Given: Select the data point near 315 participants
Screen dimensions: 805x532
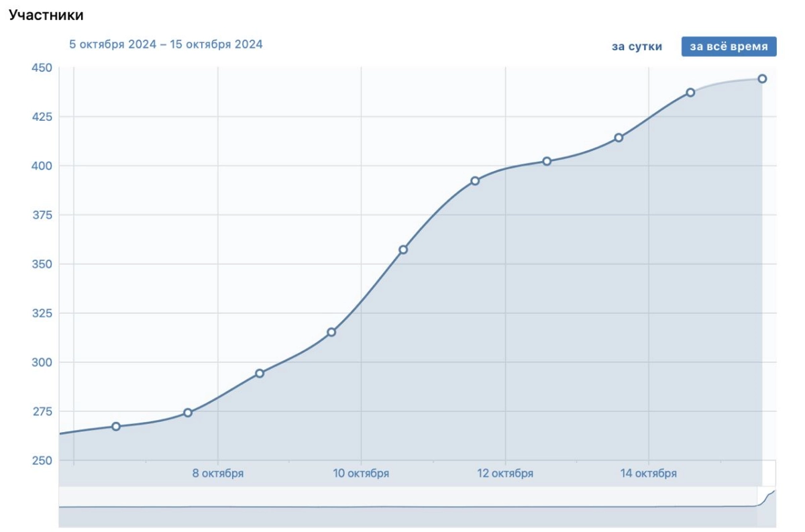Looking at the screenshot, I should point(331,332).
